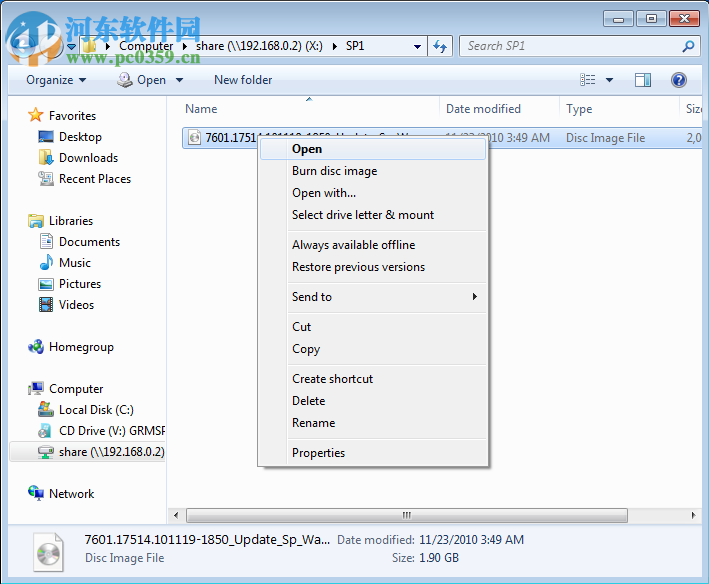Click the scrollbar right arrow
The width and height of the screenshot is (709, 584).
693,515
